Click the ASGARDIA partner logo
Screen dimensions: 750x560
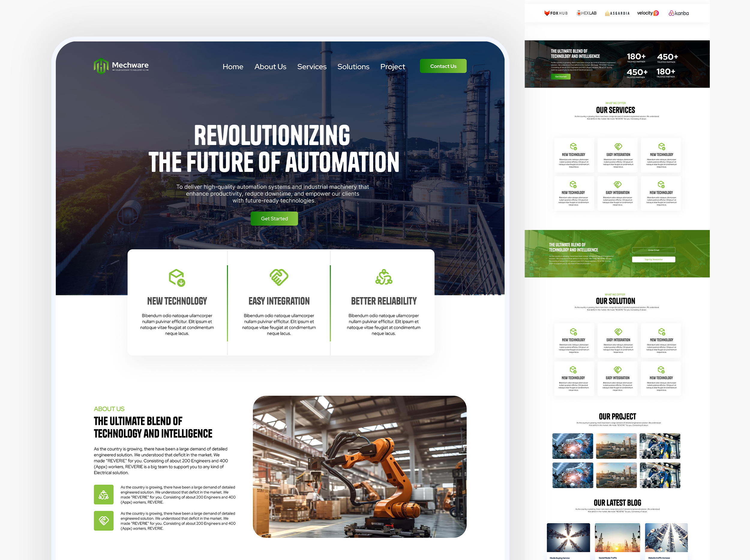click(617, 13)
